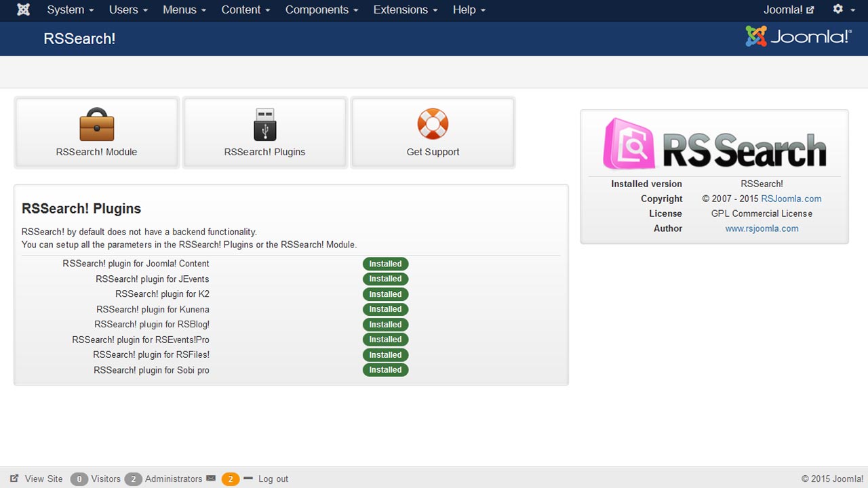Click the Administrators label in footer

pos(174,479)
